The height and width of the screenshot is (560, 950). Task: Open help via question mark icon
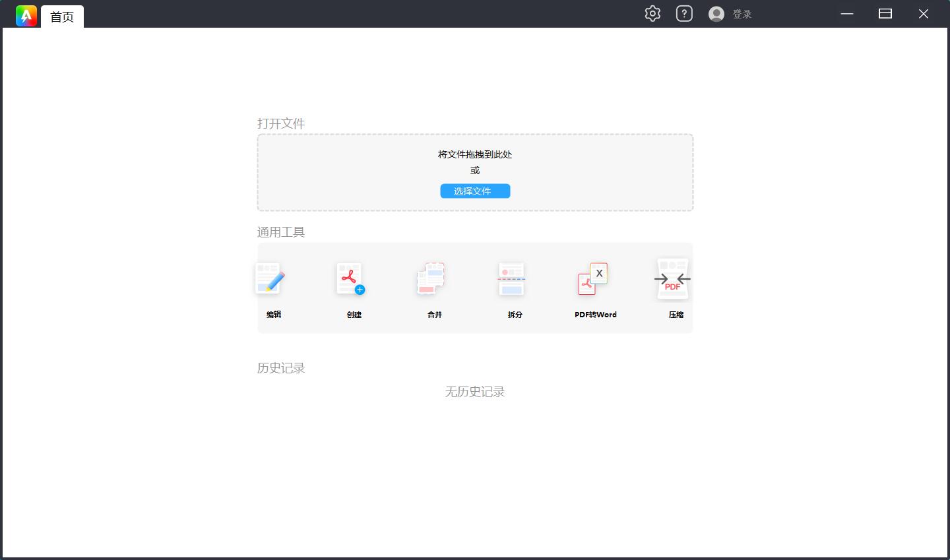(684, 13)
